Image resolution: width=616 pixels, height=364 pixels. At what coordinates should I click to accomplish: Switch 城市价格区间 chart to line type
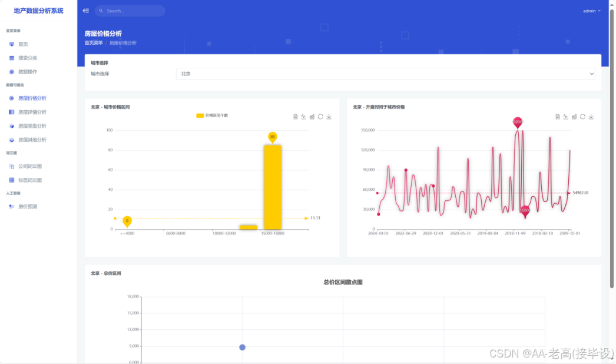tap(304, 117)
